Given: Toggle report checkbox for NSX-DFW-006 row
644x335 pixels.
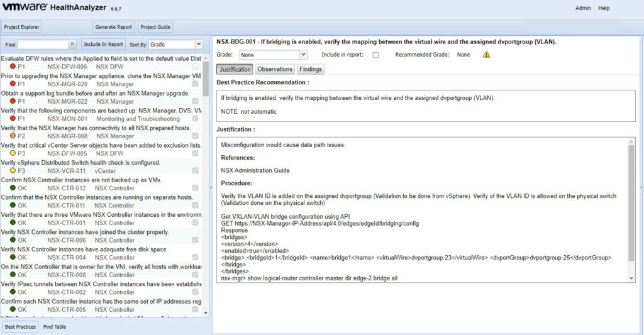Looking at the screenshot, I should (x=195, y=67).
